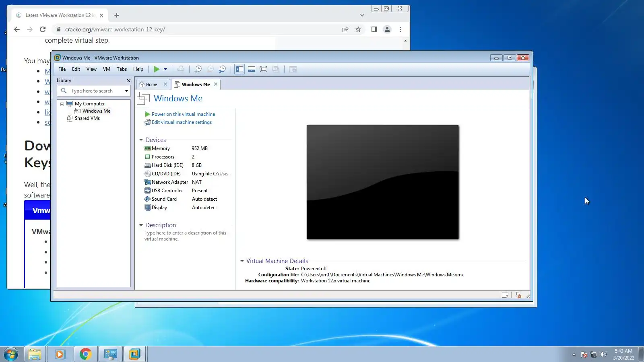This screenshot has width=644, height=362.
Task: Reload the Chrome page
Action: click(43, 29)
